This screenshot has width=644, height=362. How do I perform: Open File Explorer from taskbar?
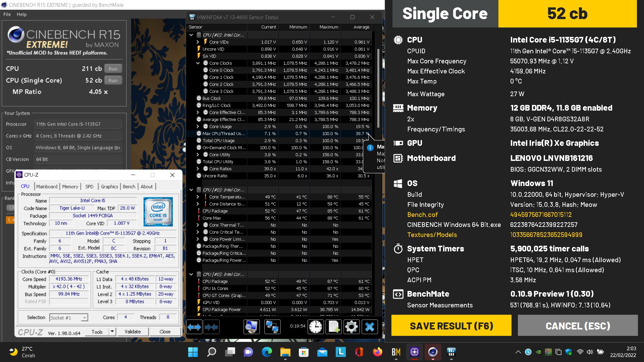285,352
